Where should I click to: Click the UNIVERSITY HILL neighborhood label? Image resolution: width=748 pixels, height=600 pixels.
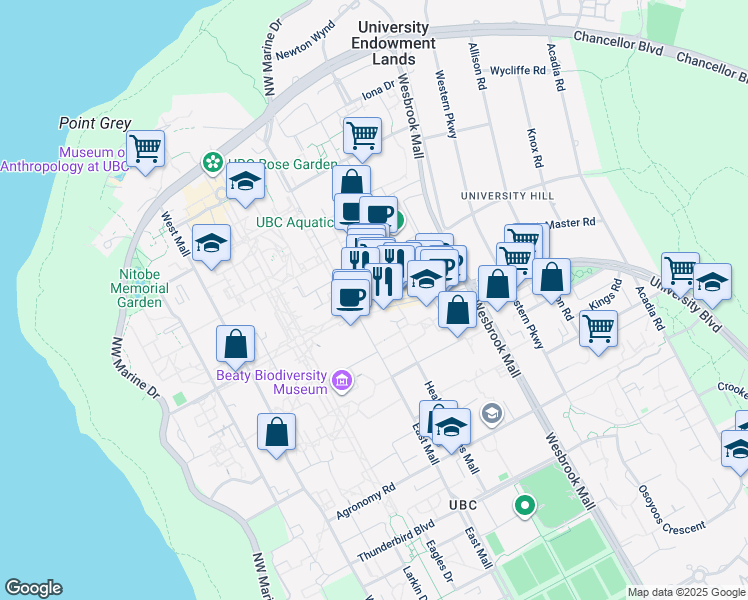pos(507,196)
